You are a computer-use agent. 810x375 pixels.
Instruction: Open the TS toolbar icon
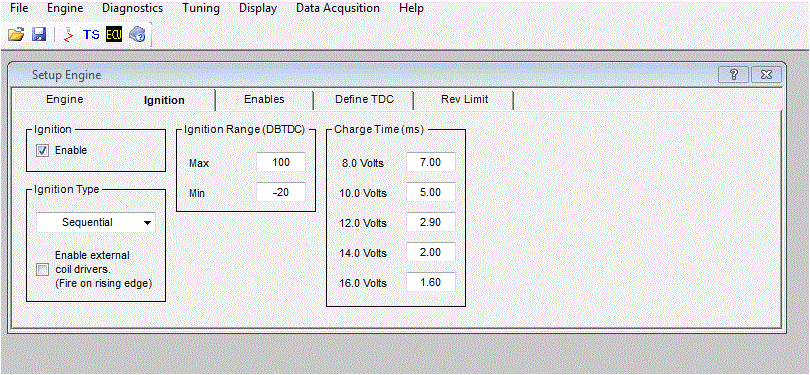pyautogui.click(x=91, y=35)
